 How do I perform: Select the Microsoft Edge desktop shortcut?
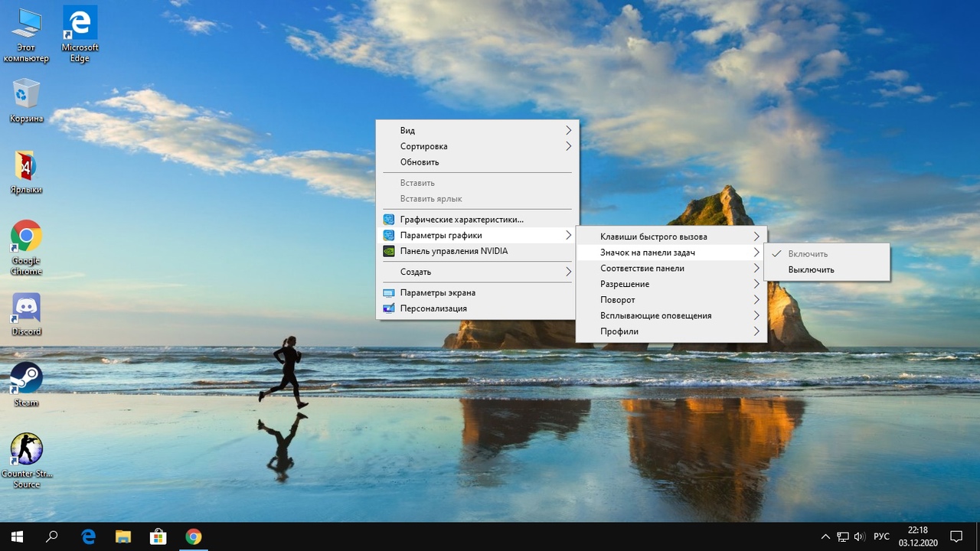point(80,36)
